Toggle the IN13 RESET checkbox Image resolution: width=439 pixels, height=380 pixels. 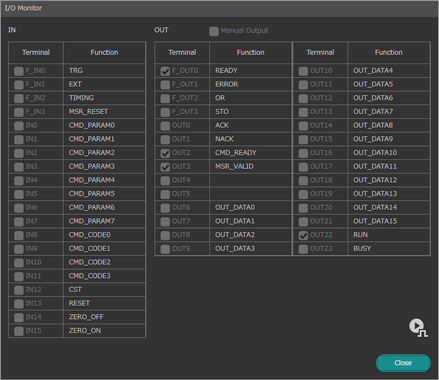pos(19,304)
